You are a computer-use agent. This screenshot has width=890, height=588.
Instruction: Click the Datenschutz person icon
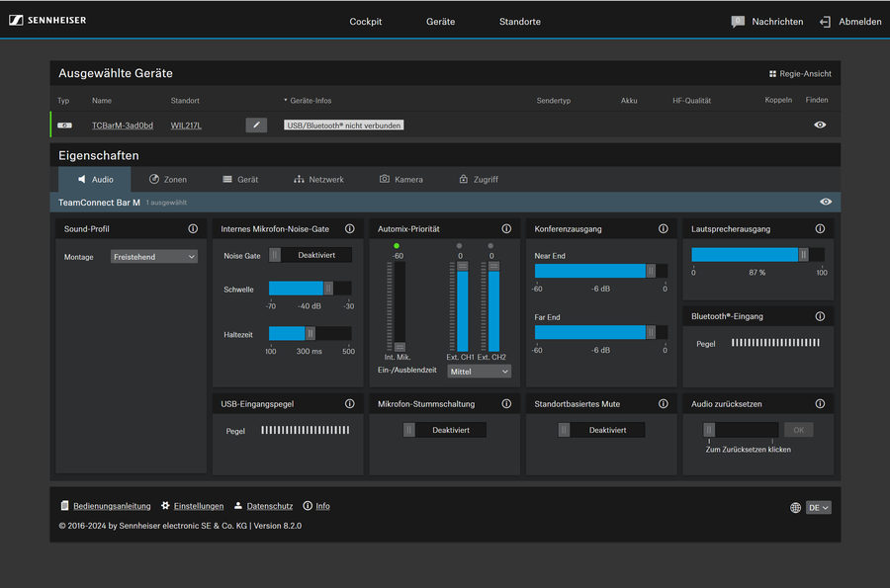(238, 505)
